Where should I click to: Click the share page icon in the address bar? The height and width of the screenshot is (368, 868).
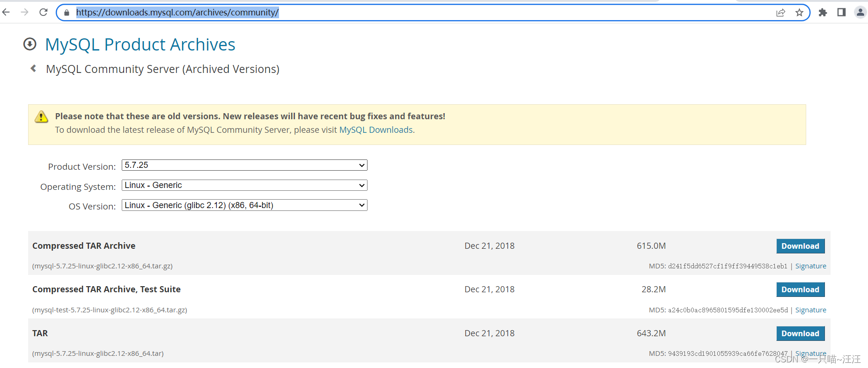tap(780, 13)
